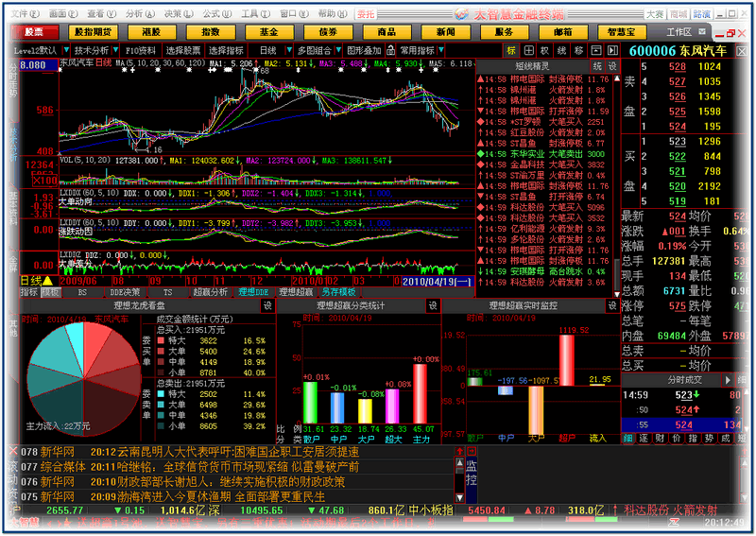Open the 多图组合 dropdown arrow
This screenshot has width=756, height=536.
pos(338,50)
